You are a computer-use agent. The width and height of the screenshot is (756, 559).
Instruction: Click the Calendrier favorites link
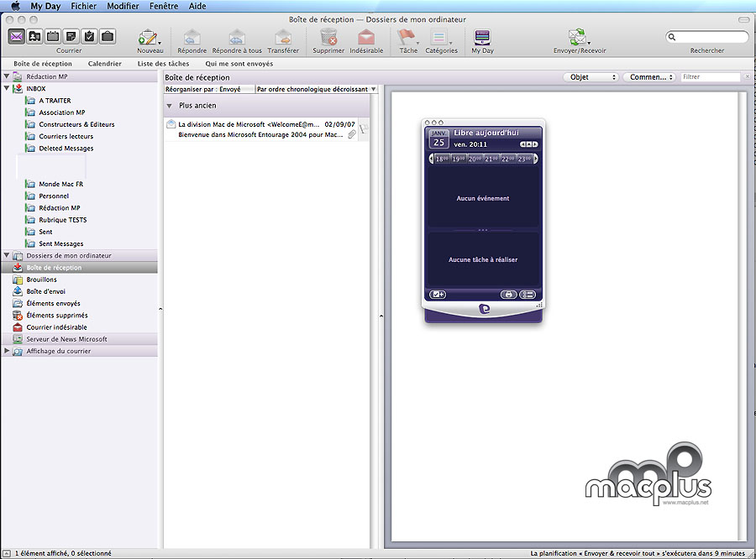(x=105, y=64)
